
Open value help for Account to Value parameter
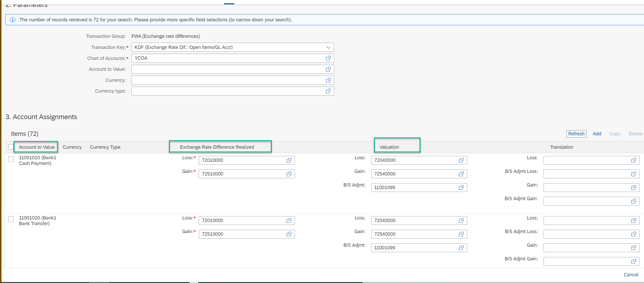tap(328, 69)
